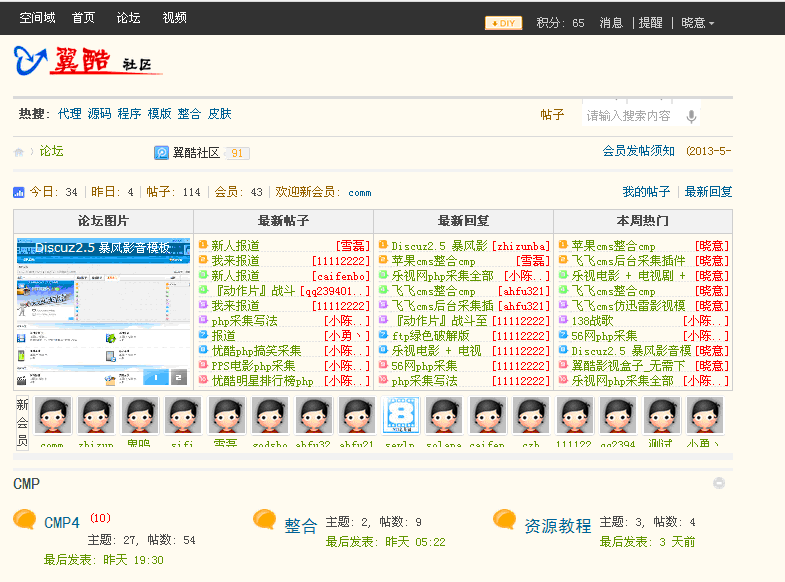Click hot search keyword 源码
Image resolution: width=785 pixels, height=582 pixels.
(x=100, y=114)
